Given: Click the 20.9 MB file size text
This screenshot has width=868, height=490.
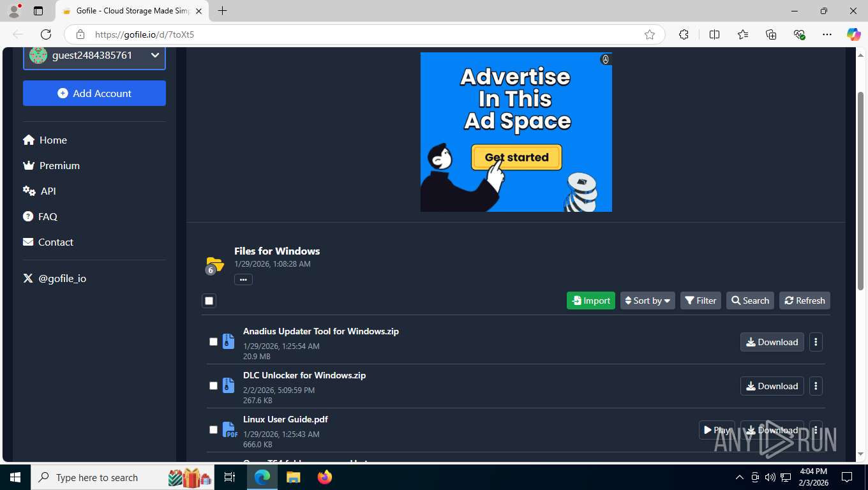Looking at the screenshot, I should [x=257, y=357].
